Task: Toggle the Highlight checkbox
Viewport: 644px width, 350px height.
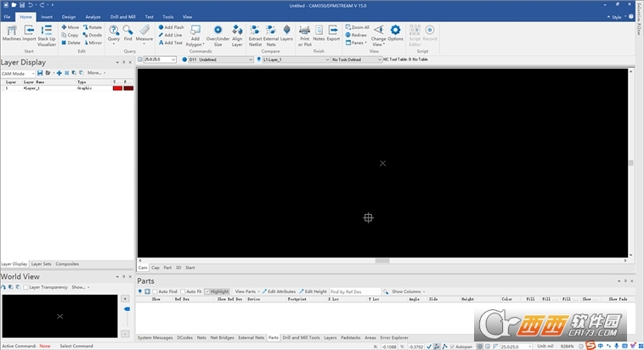Action: (x=207, y=291)
